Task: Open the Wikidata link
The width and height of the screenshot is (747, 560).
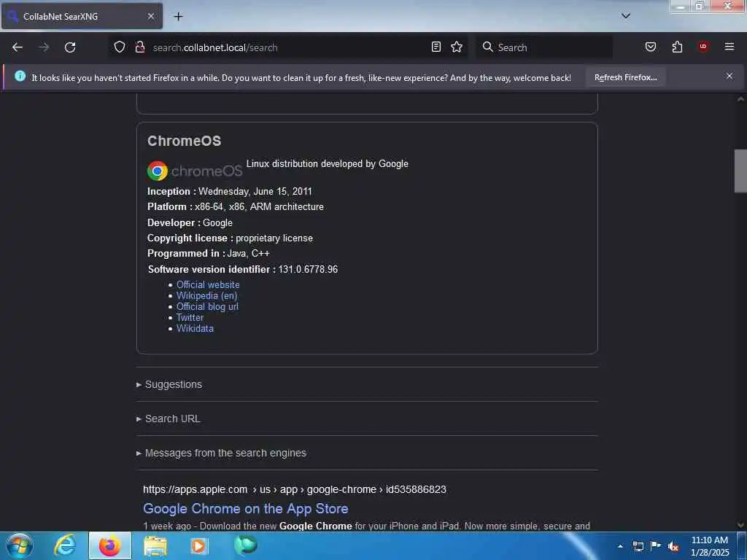Action: pyautogui.click(x=195, y=329)
